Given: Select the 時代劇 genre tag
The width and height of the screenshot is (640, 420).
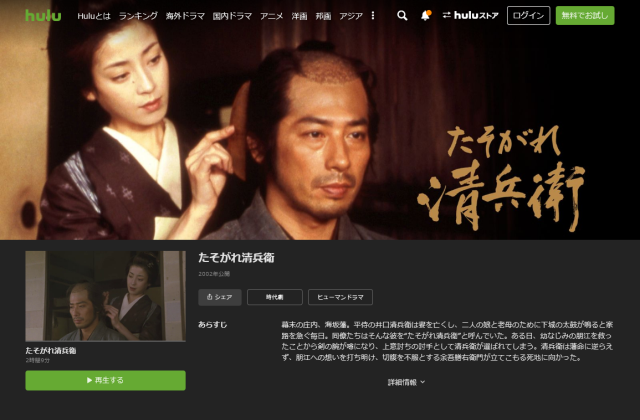Looking at the screenshot, I should [x=275, y=297].
